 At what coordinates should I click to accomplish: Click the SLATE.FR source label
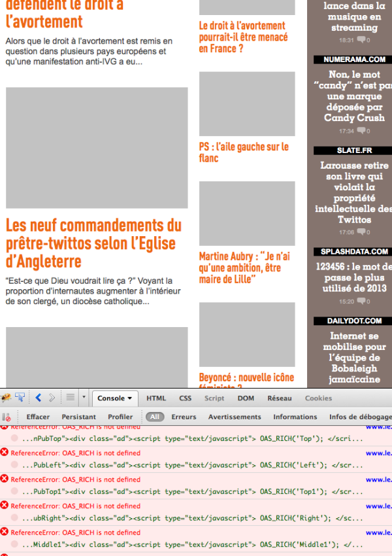[x=354, y=150]
